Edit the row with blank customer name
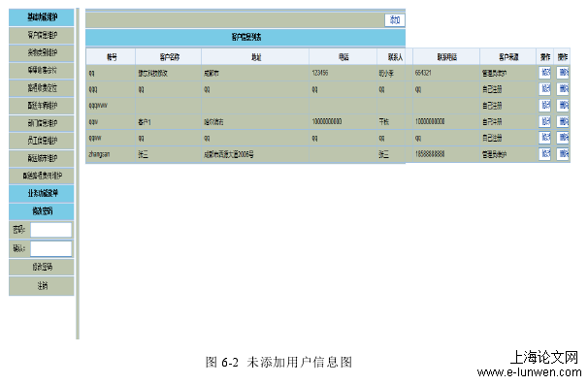The image size is (588, 385). click(545, 106)
